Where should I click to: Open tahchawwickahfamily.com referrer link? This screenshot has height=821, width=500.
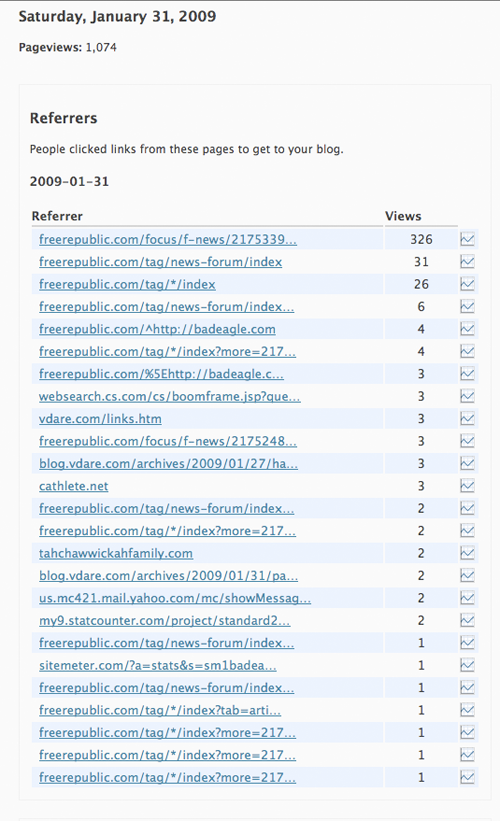116,553
